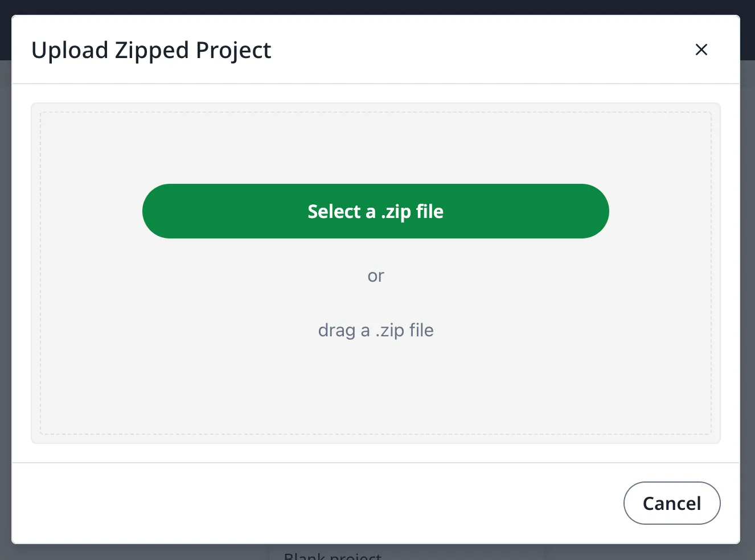Image resolution: width=755 pixels, height=560 pixels.
Task: Choose a zip file to upload
Action: [375, 211]
